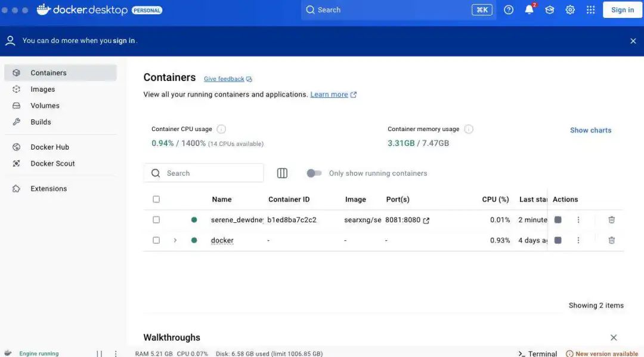Screen dimensions: 644x357
Task: Open the Learning center graduation cap icon
Action: (x=550, y=10)
